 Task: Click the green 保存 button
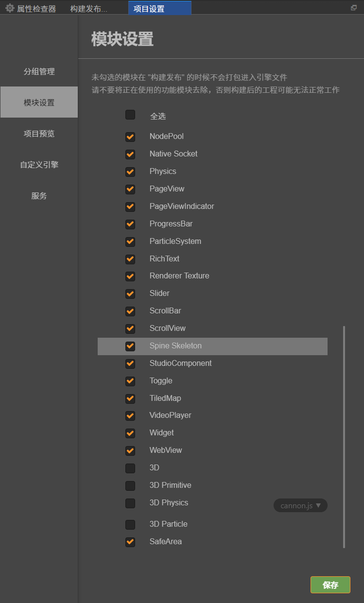(x=330, y=585)
